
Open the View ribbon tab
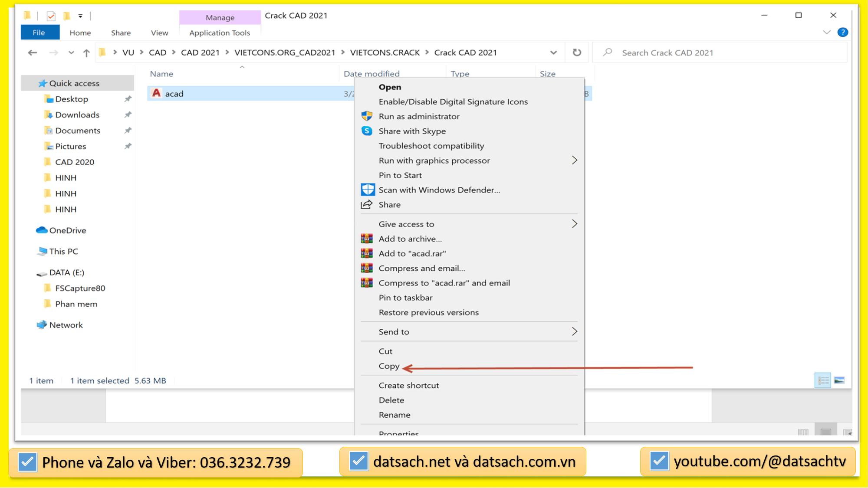coord(159,33)
